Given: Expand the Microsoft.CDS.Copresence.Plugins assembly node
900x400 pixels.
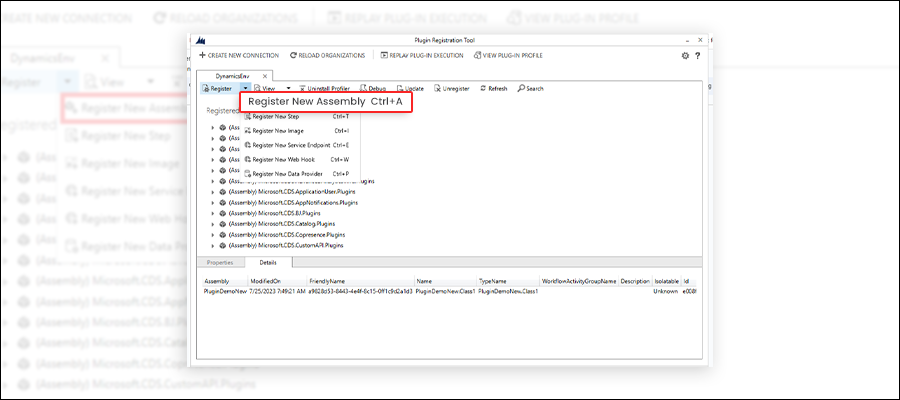Looking at the screenshot, I should [213, 235].
